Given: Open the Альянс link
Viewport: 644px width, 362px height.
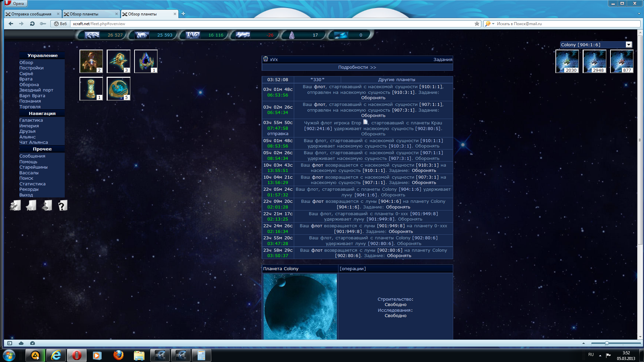Looking at the screenshot, I should 28,137.
